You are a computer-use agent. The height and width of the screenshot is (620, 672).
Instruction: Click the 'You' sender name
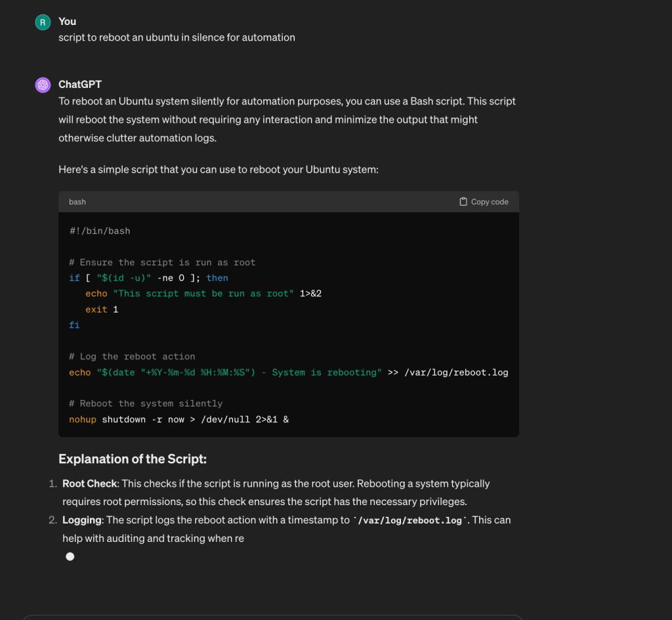tap(68, 22)
